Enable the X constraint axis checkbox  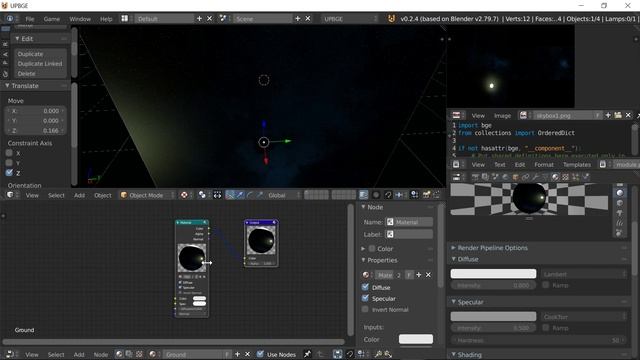click(9, 153)
